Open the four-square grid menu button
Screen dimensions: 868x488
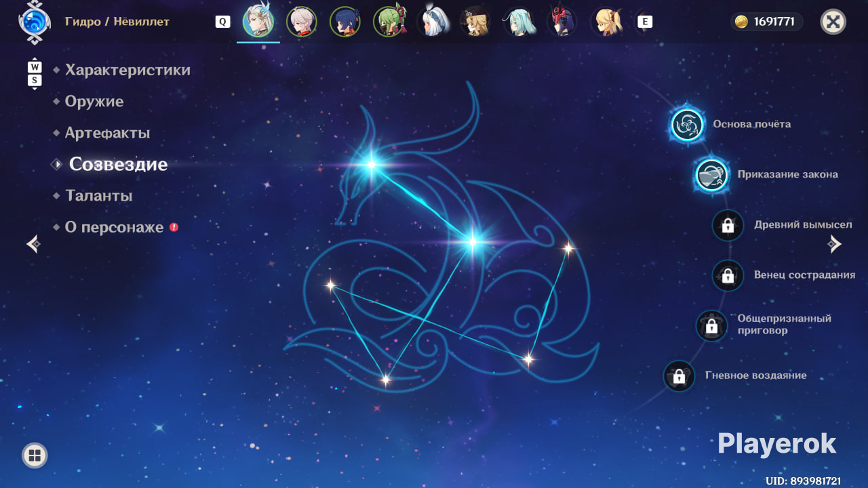[x=35, y=455]
